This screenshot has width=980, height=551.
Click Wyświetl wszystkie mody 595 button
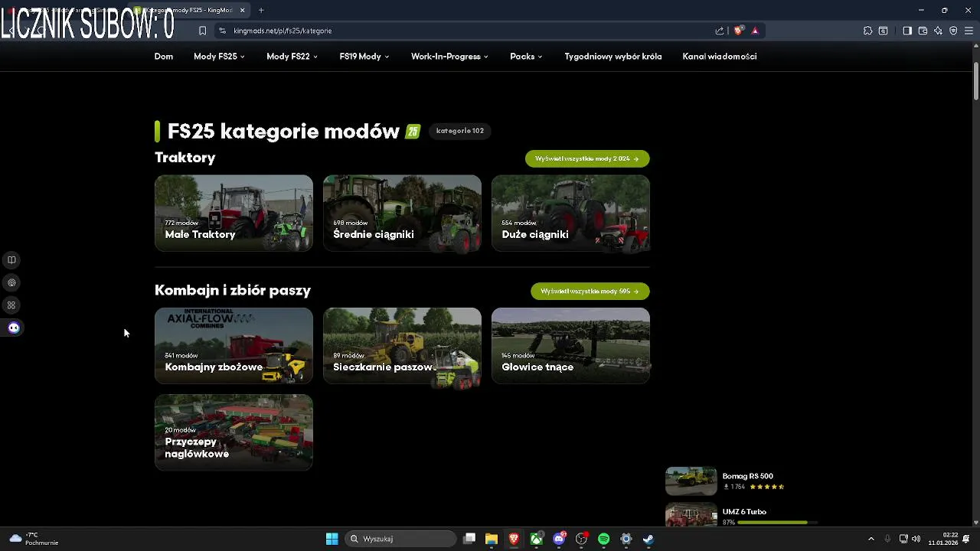tap(590, 291)
